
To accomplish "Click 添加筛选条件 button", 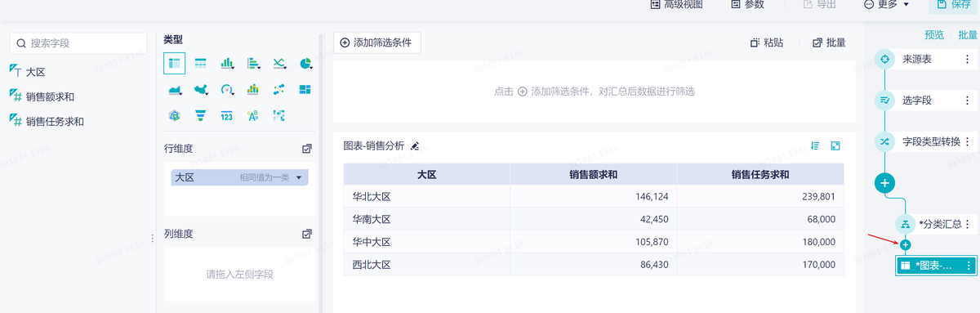I will click(x=376, y=42).
